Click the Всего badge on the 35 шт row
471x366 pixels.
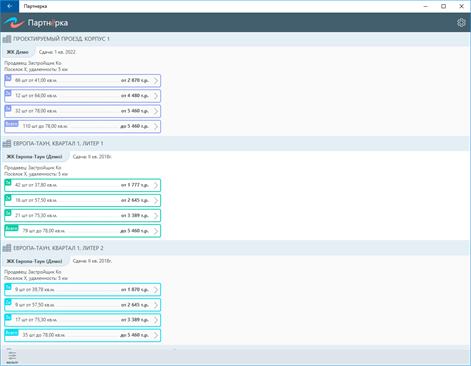(x=11, y=333)
